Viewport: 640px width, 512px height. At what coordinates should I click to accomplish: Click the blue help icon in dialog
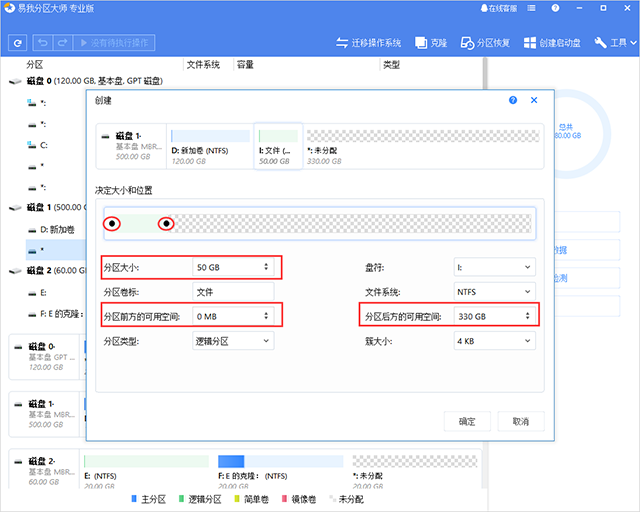(513, 101)
